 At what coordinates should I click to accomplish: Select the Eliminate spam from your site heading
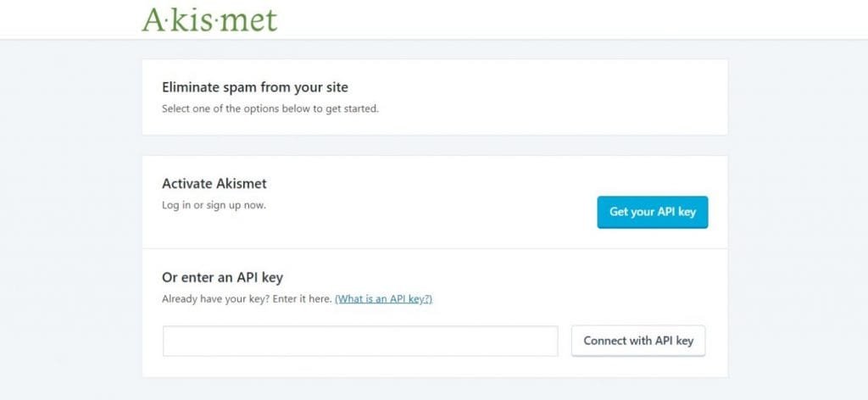(255, 87)
